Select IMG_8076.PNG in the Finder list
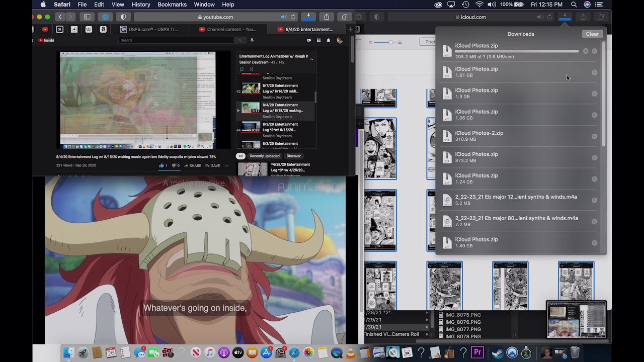 463,322
